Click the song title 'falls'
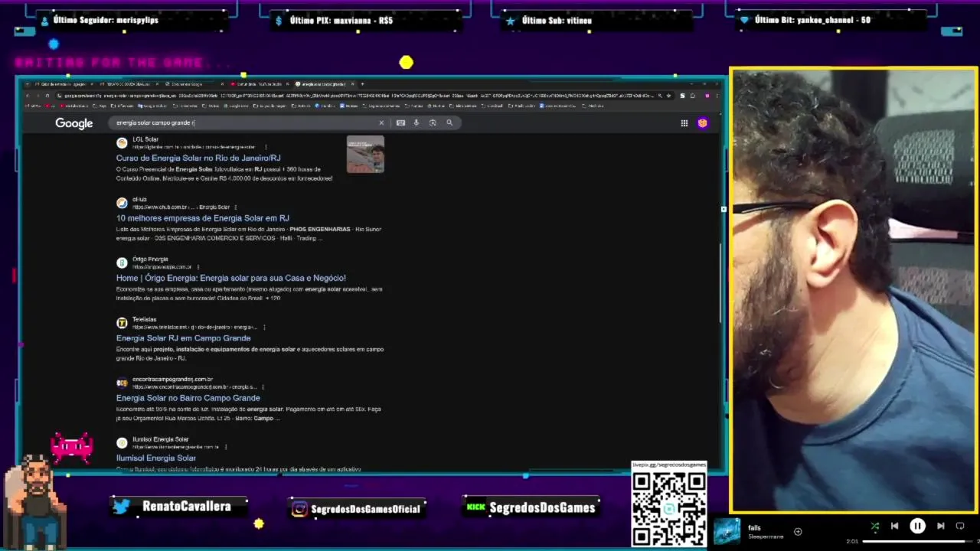This screenshot has height=551, width=980. click(754, 528)
